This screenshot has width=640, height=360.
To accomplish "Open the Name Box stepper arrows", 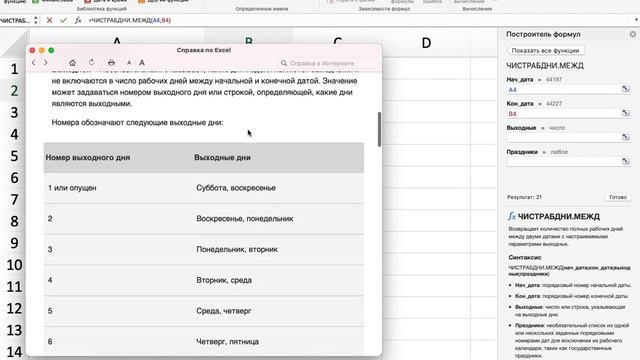I will tap(36, 20).
